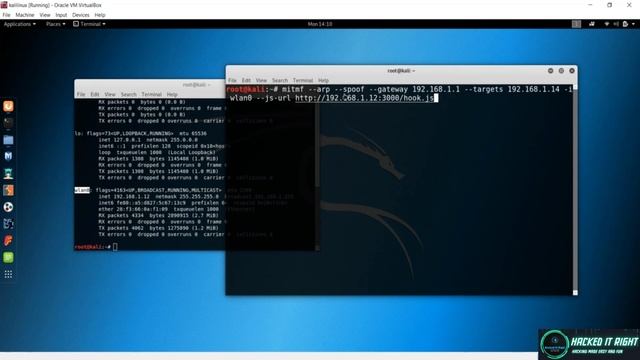This screenshot has width=640, height=360.
Task: Click the background terminal title bar
Action: pyautogui.click(x=150, y=84)
